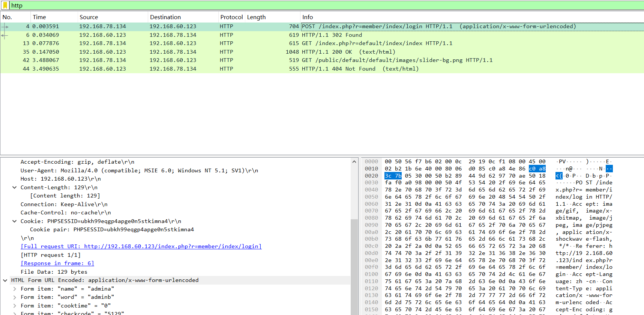
Task: Select Connection Keep-Alive line
Action: tap(64, 204)
